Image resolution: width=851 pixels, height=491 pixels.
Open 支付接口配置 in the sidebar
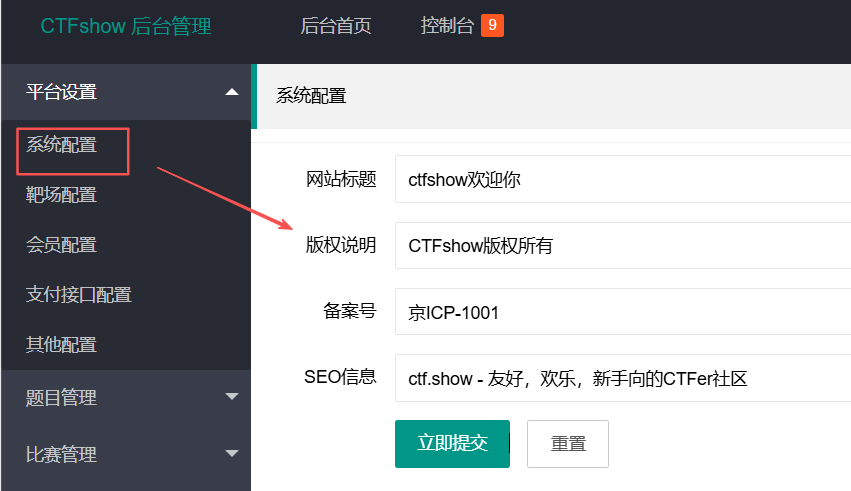79,295
